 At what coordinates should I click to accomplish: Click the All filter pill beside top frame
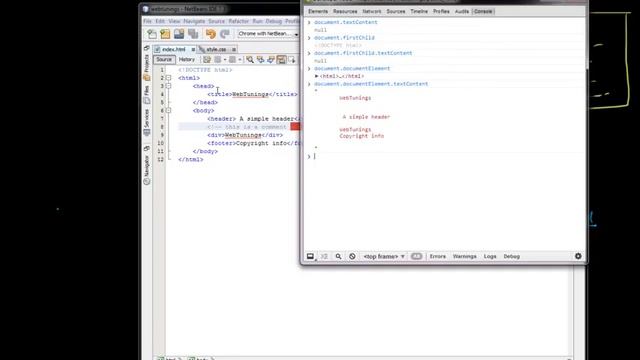pos(416,256)
